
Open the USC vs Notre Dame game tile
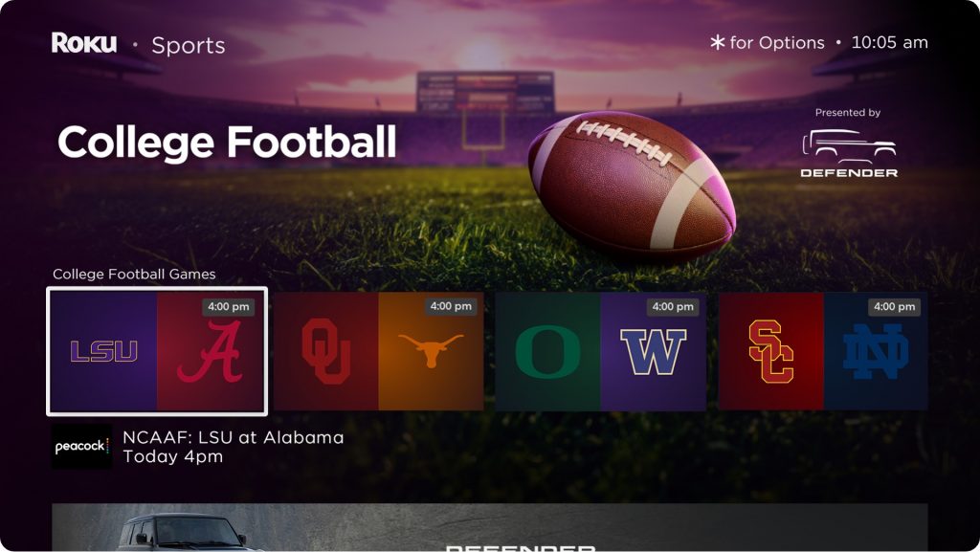tap(825, 350)
